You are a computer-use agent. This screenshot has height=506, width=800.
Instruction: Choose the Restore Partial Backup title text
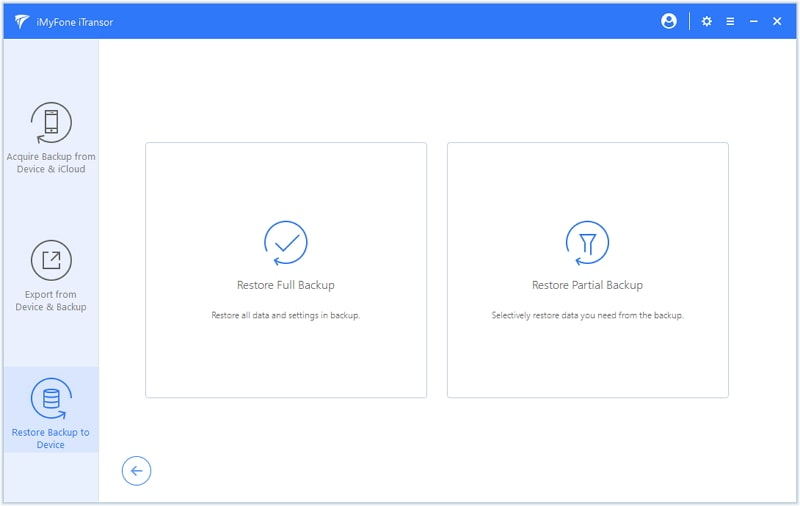587,285
